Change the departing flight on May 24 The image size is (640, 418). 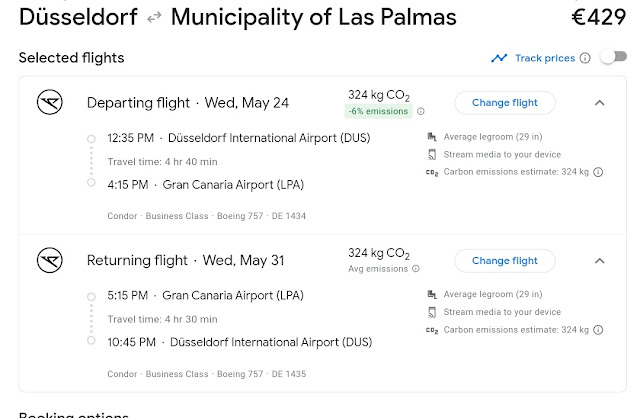[x=504, y=102]
